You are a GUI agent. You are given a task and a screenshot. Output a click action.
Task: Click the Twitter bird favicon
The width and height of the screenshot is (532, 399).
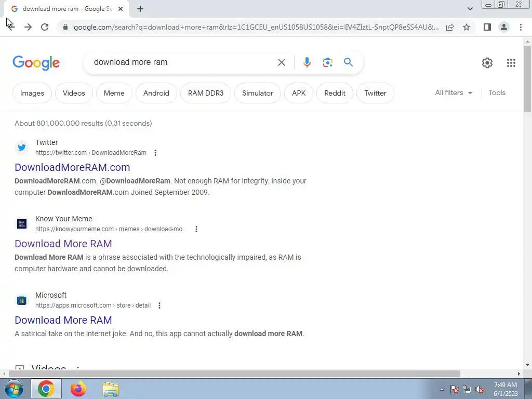click(22, 148)
